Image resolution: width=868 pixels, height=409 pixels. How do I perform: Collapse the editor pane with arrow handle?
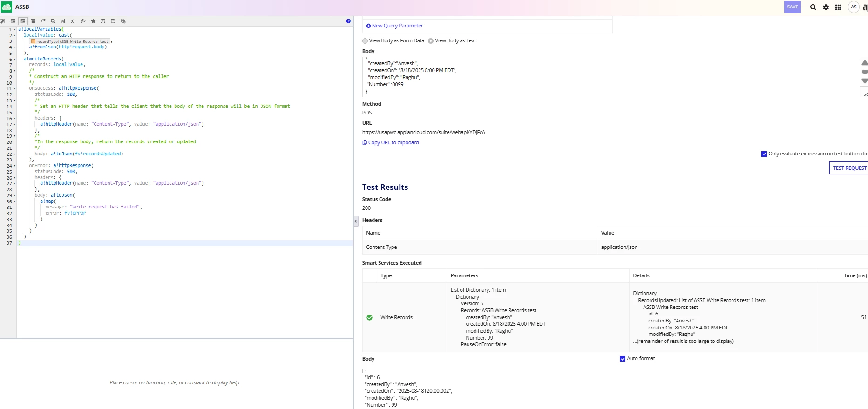[x=356, y=221]
